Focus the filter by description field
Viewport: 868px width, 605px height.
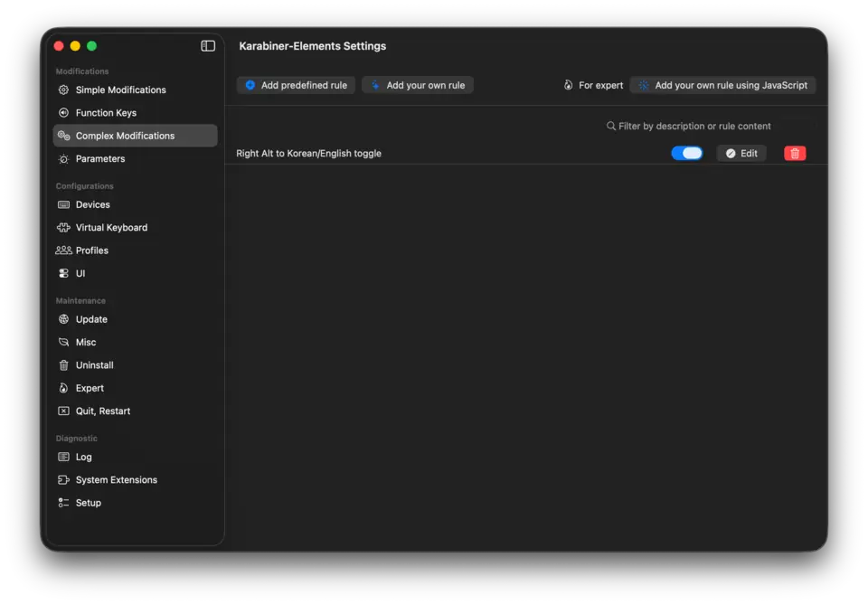click(712, 127)
